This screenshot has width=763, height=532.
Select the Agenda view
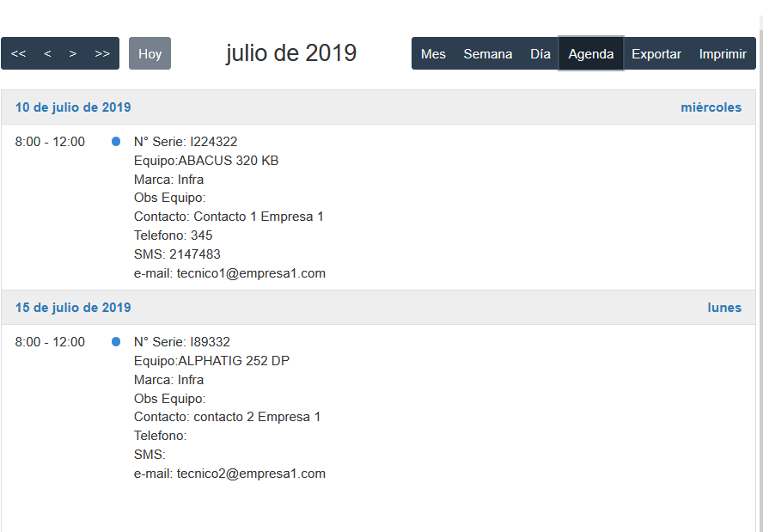pyautogui.click(x=590, y=53)
